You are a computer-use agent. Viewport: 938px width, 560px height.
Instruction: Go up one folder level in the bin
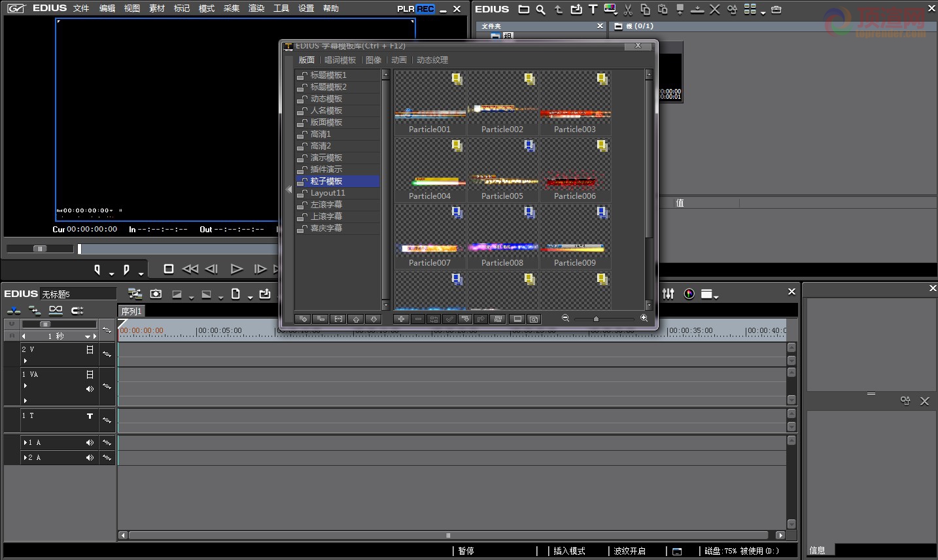tap(558, 9)
